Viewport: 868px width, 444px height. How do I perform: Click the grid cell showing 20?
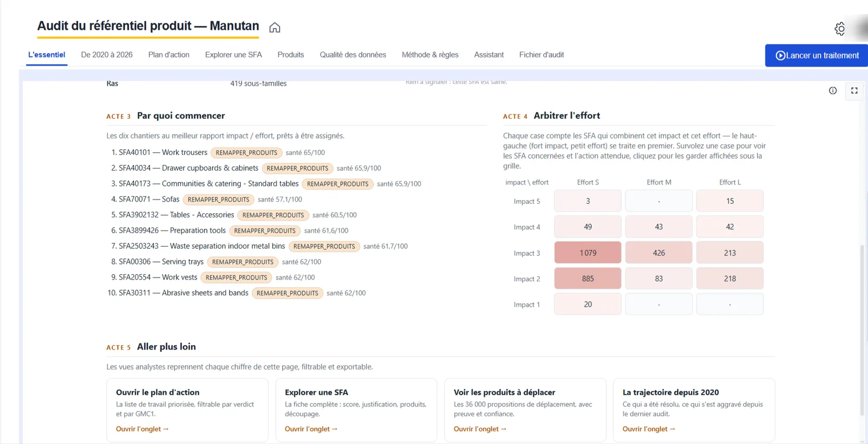(x=588, y=305)
